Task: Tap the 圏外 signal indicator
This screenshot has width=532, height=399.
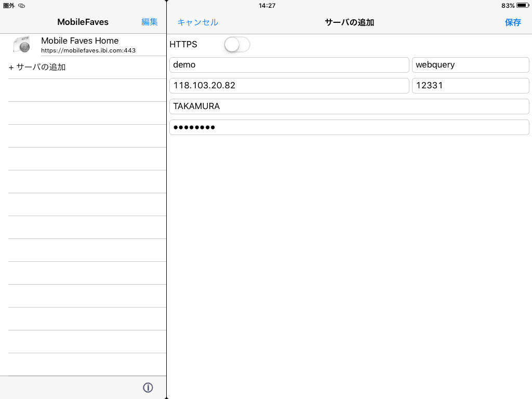Action: coord(9,6)
